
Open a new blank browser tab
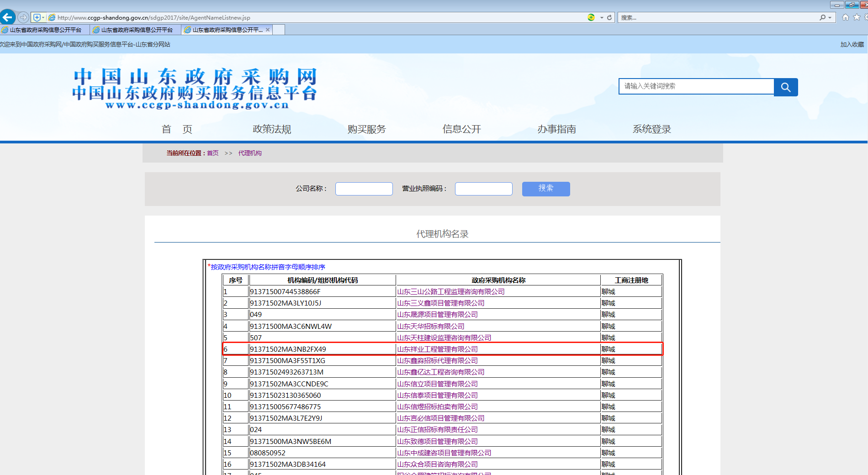coord(279,30)
